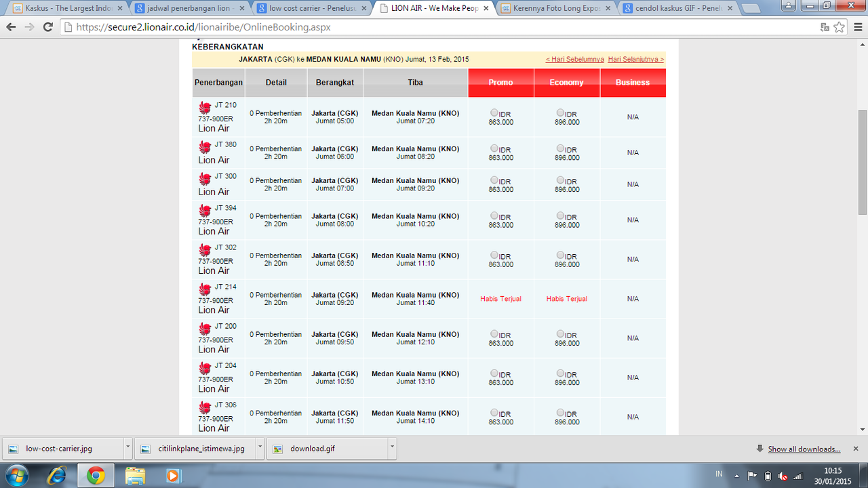Image resolution: width=868 pixels, height=488 pixels.
Task: Open dropdown arrow for low-cost-carrier.jpg download
Action: click(x=127, y=448)
